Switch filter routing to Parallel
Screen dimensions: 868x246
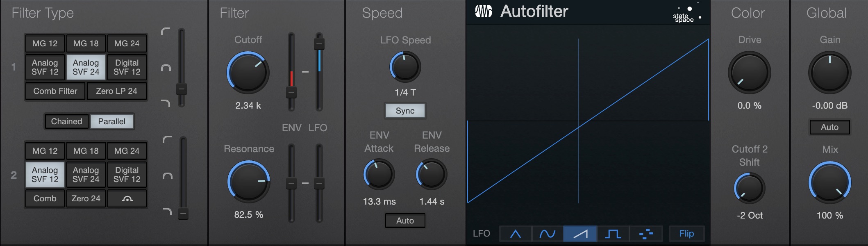(112, 121)
